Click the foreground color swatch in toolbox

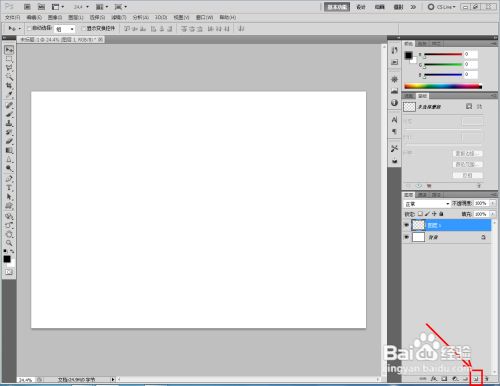point(7,259)
